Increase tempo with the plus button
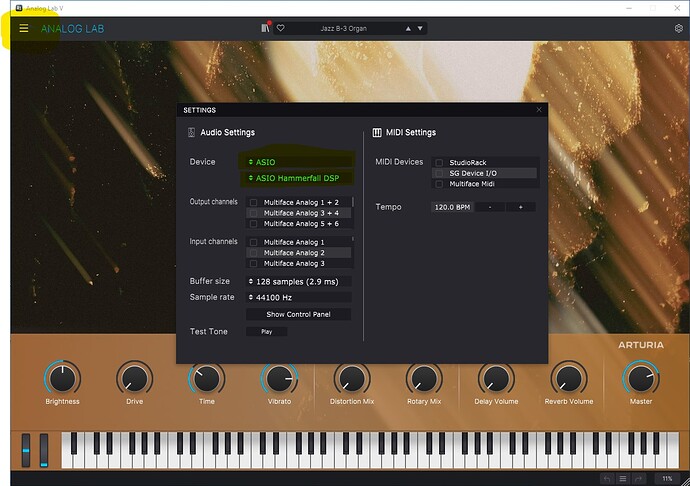This screenshot has width=690, height=486. 521,207
